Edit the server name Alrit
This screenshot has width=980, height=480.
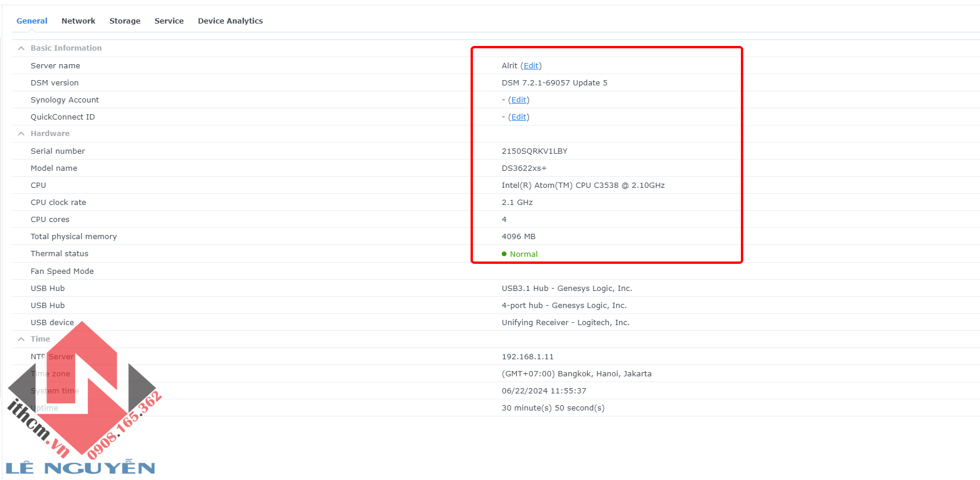(x=531, y=66)
